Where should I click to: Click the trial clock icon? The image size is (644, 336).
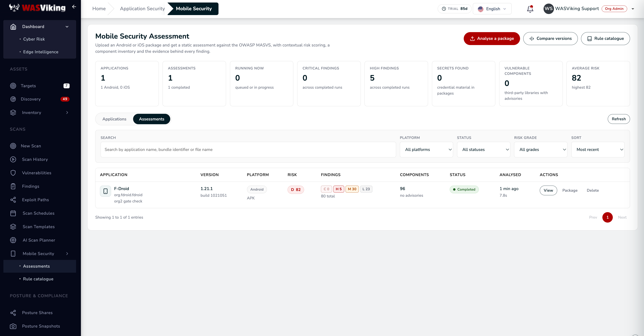pyautogui.click(x=444, y=9)
